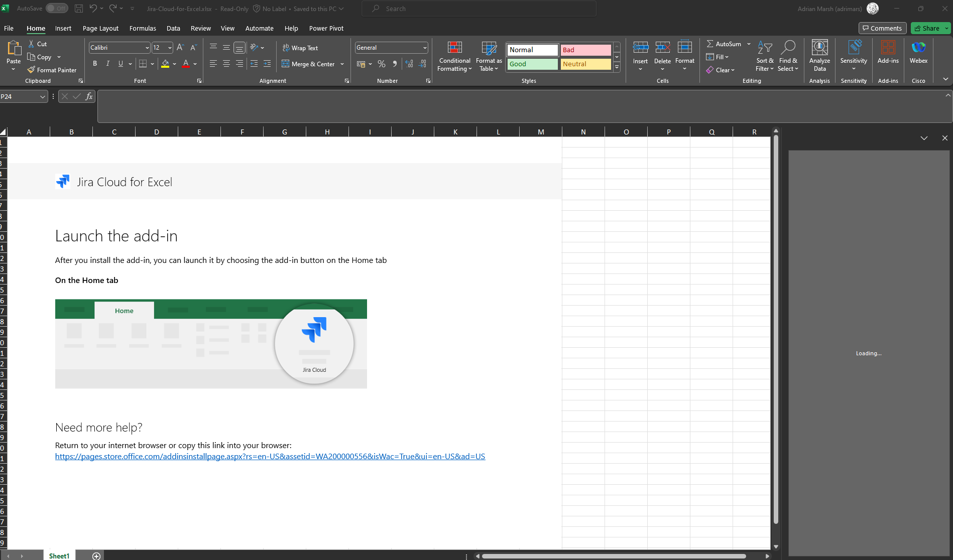
Task: Click the Share button
Action: (927, 28)
